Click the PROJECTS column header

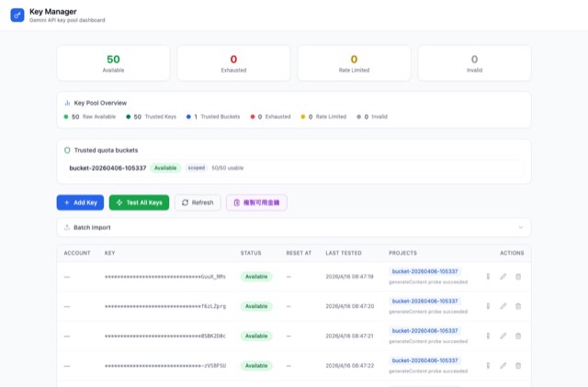point(402,253)
